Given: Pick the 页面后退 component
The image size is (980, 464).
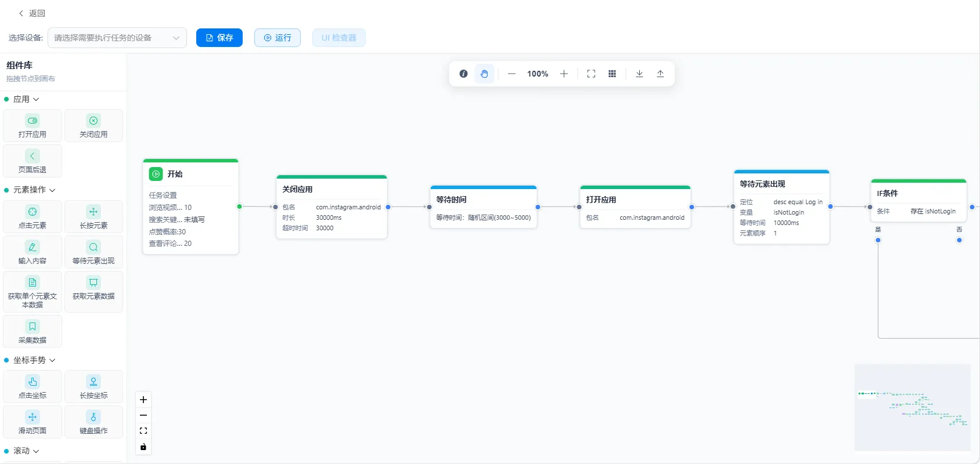Looking at the screenshot, I should 33,161.
